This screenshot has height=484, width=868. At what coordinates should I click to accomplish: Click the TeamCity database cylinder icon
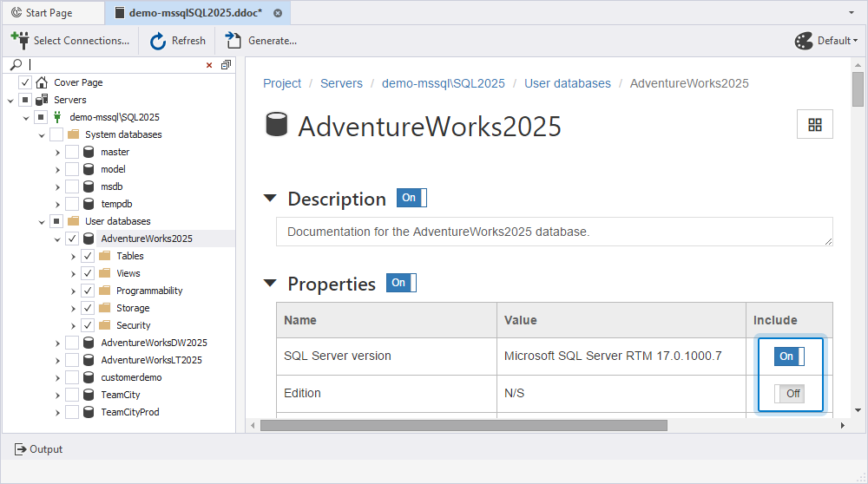tap(89, 395)
